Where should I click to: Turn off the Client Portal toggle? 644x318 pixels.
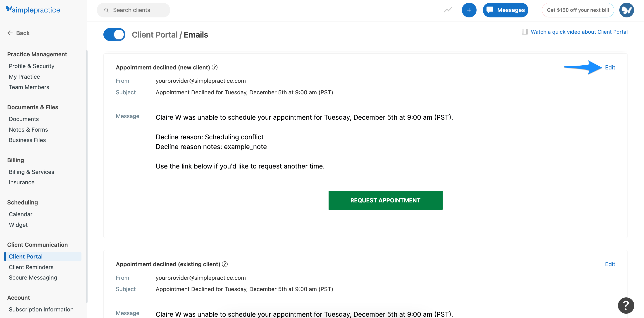point(114,34)
